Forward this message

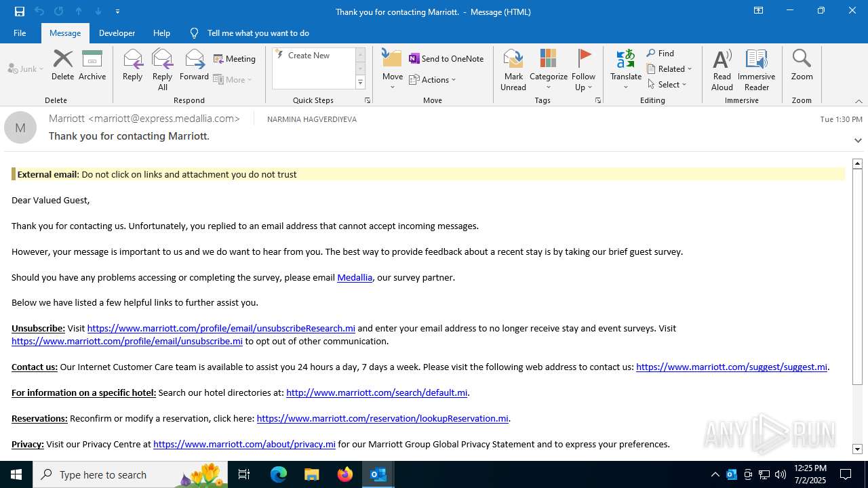[194, 65]
